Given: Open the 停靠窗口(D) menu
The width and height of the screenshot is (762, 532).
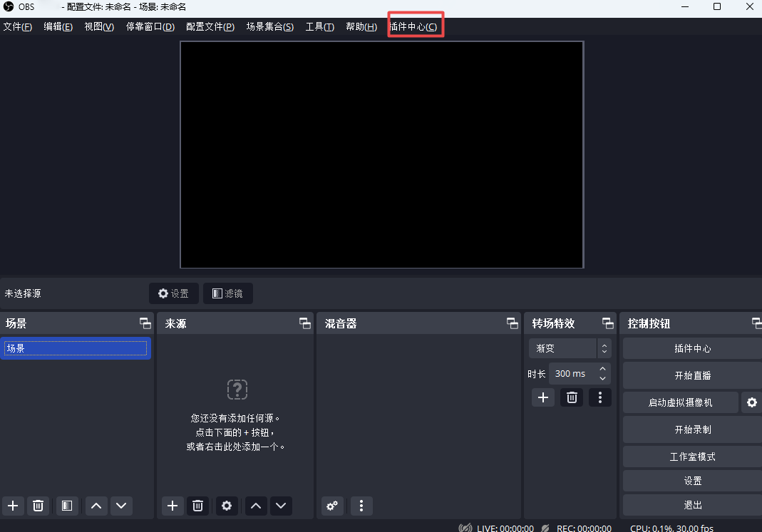Looking at the screenshot, I should click(x=150, y=26).
